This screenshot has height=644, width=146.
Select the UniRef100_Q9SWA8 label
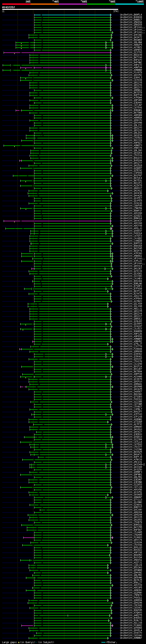(x=131, y=570)
